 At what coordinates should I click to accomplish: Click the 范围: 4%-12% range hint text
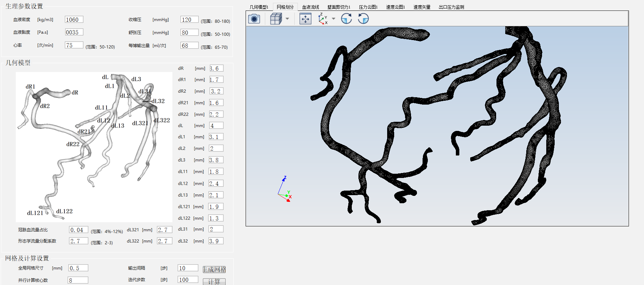(107, 232)
